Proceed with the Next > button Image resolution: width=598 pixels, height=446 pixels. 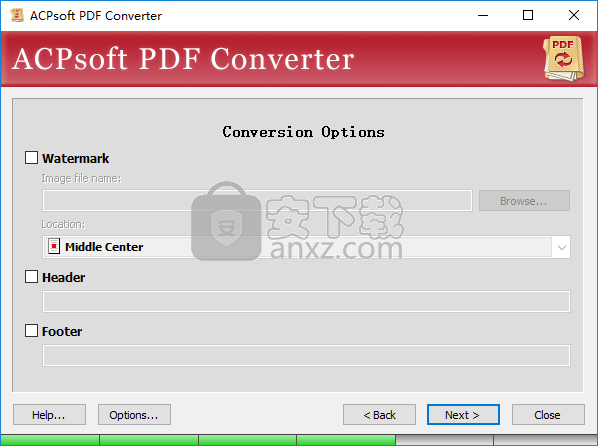point(463,415)
